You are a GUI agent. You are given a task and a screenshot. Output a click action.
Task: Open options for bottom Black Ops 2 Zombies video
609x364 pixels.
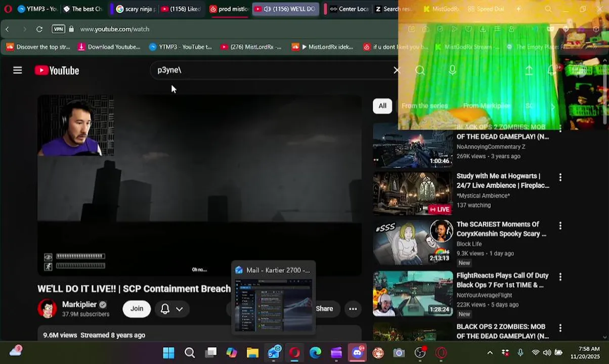point(560,328)
